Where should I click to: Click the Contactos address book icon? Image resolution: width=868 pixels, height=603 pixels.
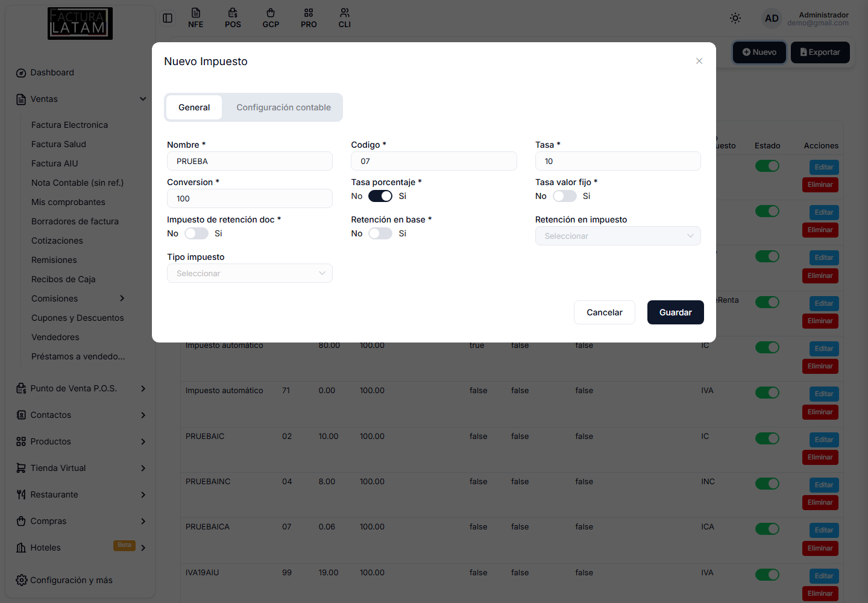(21, 415)
